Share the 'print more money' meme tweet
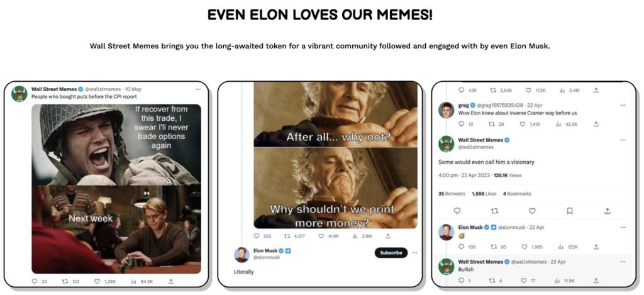 pyautogui.click(x=388, y=236)
